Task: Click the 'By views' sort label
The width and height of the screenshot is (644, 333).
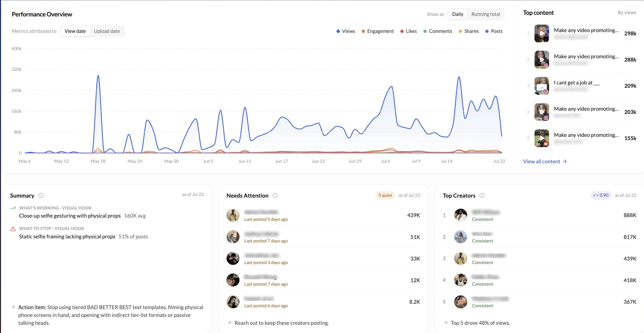Action: pyautogui.click(x=627, y=12)
